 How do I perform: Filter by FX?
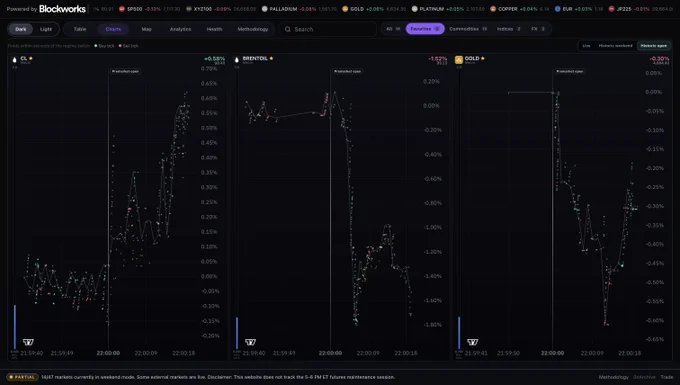tap(538, 29)
